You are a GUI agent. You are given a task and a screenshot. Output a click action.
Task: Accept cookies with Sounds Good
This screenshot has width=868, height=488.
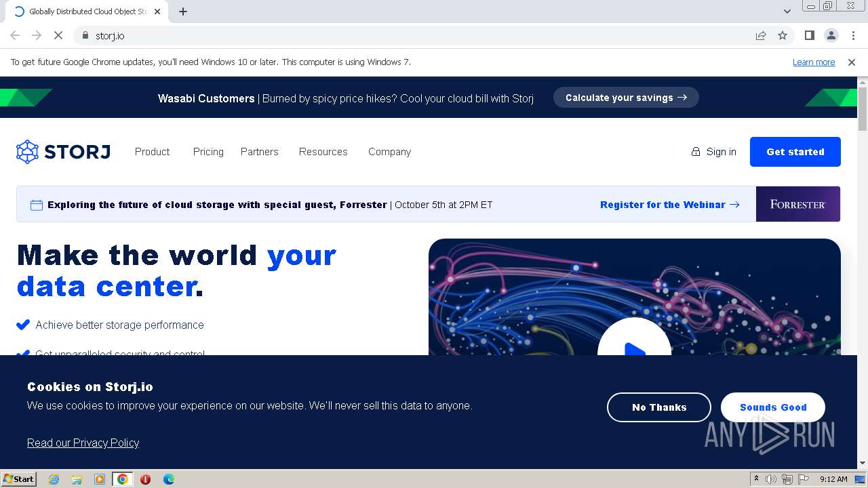[773, 407]
